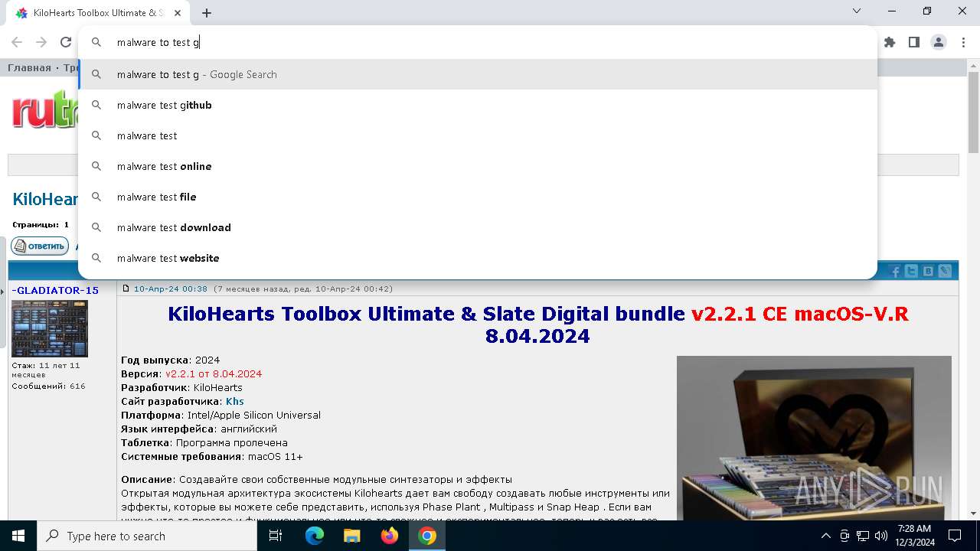Open the Chrome profile avatar menu
Screen dimensions: 980x551
click(x=939, y=42)
